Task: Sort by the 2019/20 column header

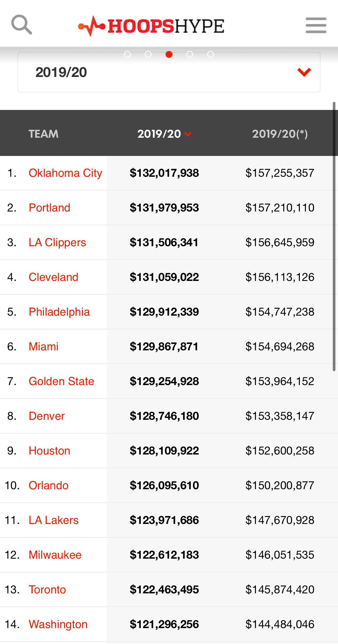Action: (x=164, y=134)
